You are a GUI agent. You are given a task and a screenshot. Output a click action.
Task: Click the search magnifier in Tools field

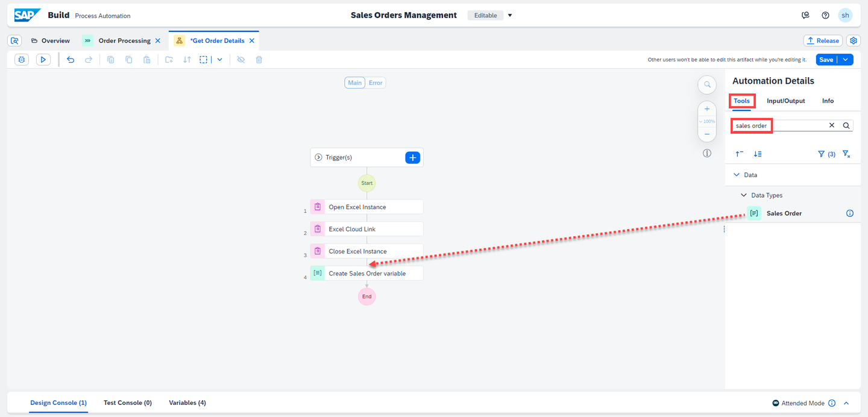(846, 125)
